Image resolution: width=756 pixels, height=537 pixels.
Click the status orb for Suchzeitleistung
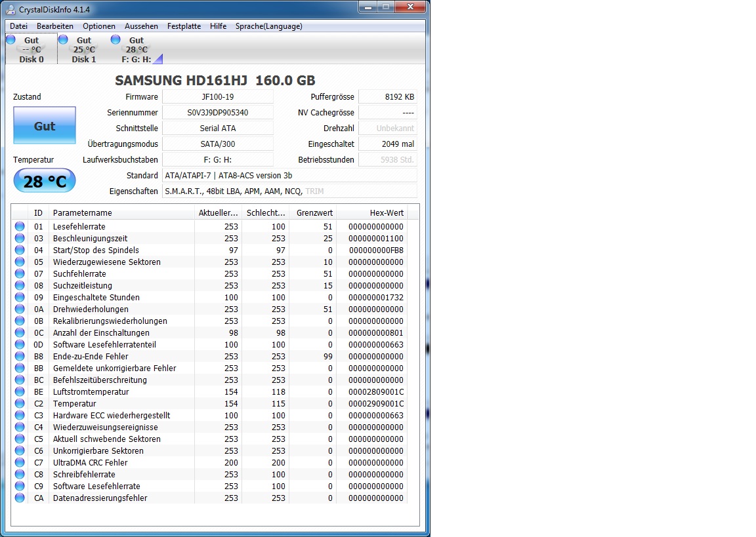pos(20,285)
